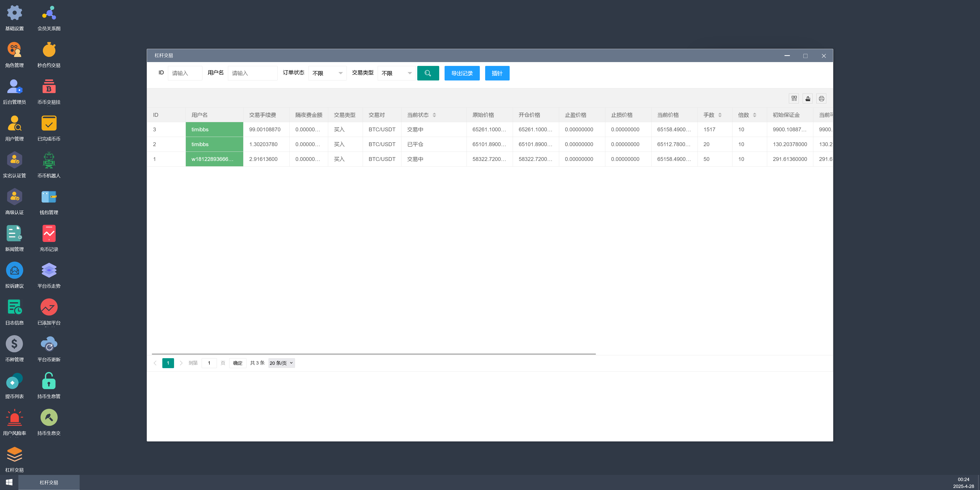Sort by 当前状态 column arrows
This screenshot has height=490, width=980.
click(434, 115)
